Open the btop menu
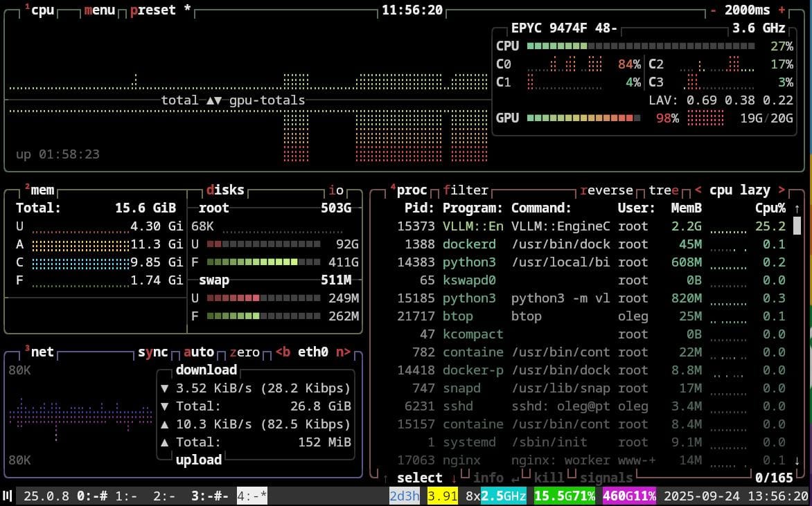Image resolution: width=812 pixels, height=506 pixels. coord(100,10)
